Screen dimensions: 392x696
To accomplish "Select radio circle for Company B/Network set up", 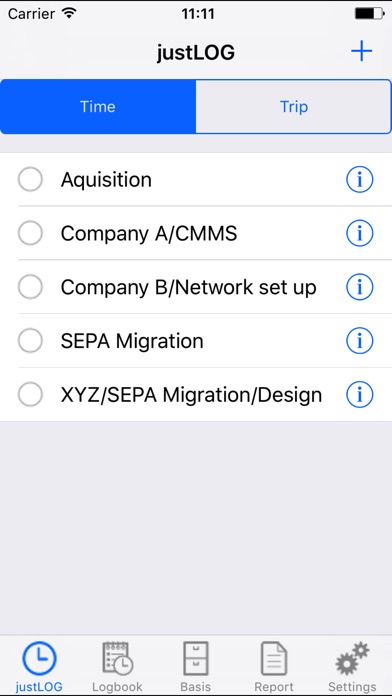I will point(30,287).
